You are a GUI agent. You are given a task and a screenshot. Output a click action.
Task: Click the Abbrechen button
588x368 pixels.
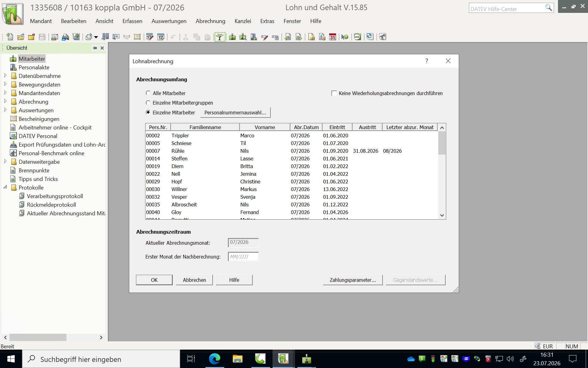pos(194,280)
